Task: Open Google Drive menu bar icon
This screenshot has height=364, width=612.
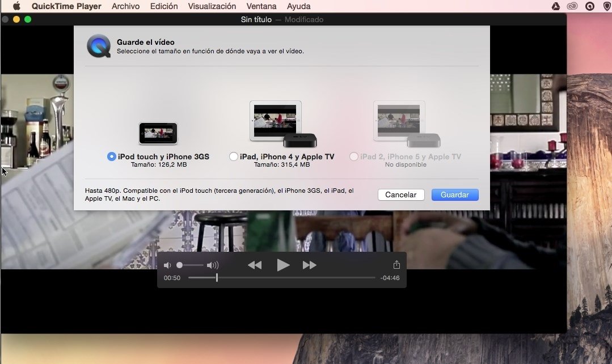Action: [x=556, y=6]
